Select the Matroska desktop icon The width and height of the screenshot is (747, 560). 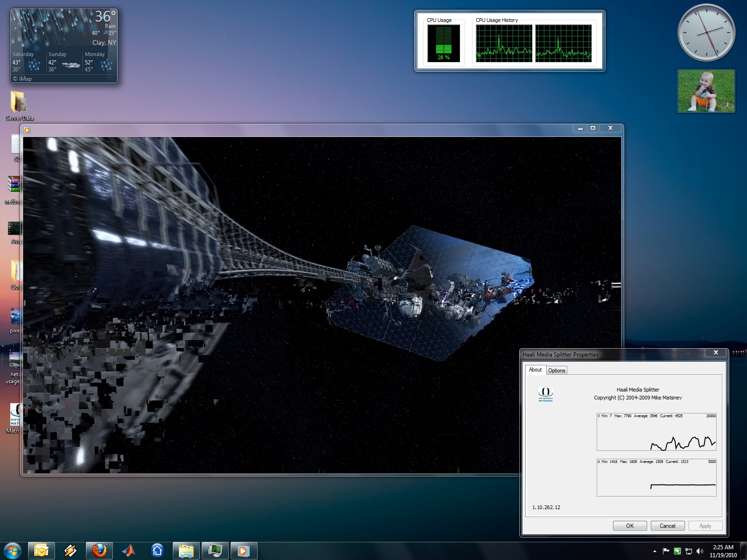pos(14,418)
